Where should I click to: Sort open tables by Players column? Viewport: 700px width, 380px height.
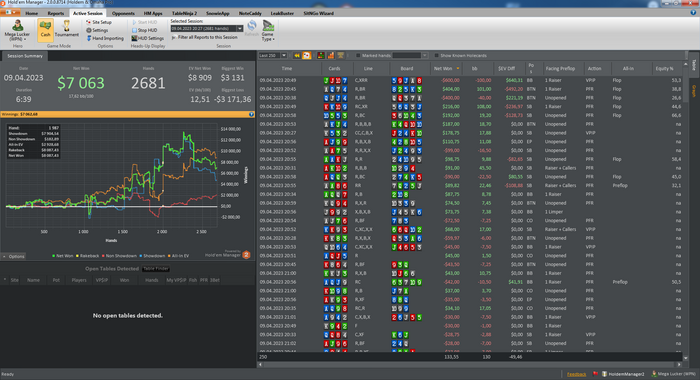pyautogui.click(x=79, y=280)
